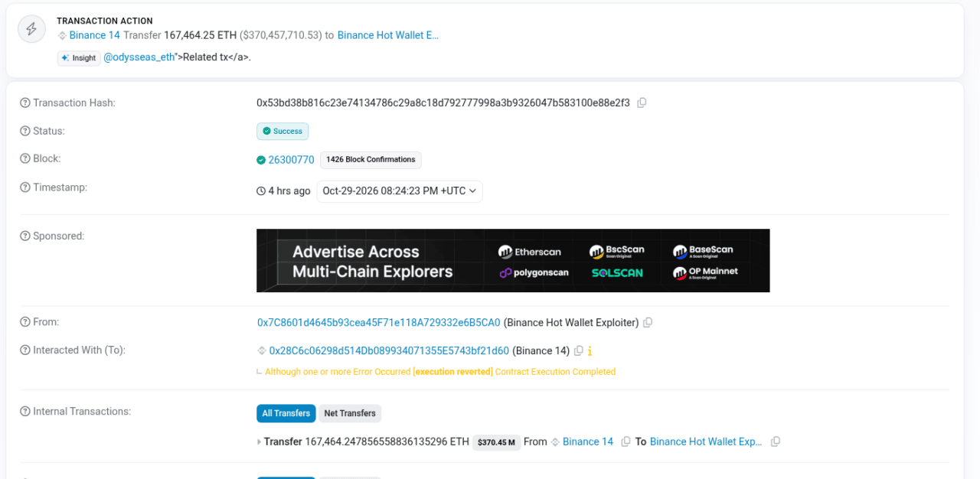Viewport: 980px width, 479px height.
Task: Open the From address 0x7C8601d4645b... link
Action: click(379, 323)
